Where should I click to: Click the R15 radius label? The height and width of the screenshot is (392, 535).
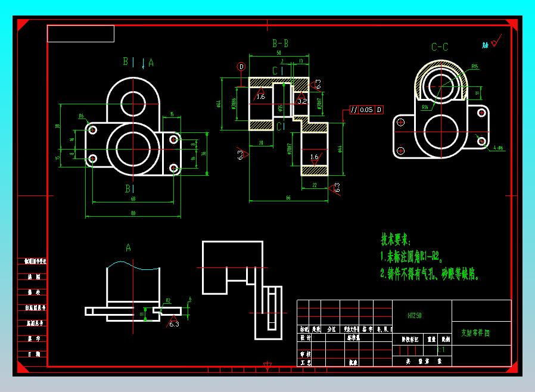[475, 67]
